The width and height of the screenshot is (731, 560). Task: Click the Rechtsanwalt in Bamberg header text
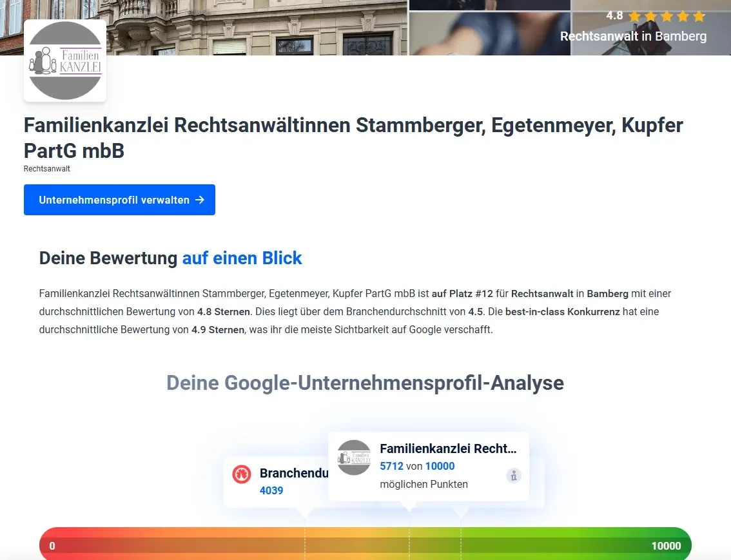[633, 36]
